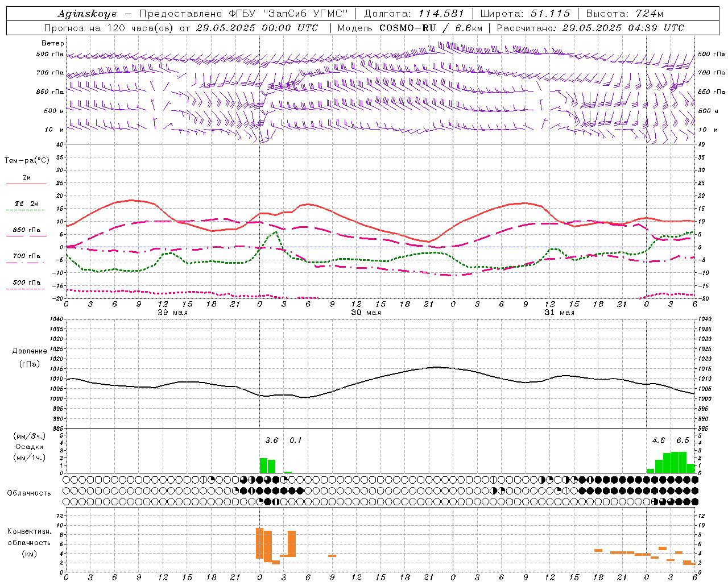Click the 850 гПа temperature legend entry
The height and width of the screenshot is (582, 728).
click(x=27, y=230)
